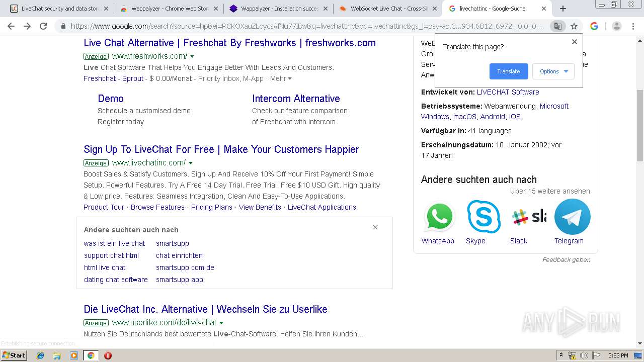Image resolution: width=644 pixels, height=362 pixels.
Task: Open 'Sign Up To LiveChat For Free' result
Action: pyautogui.click(x=221, y=149)
